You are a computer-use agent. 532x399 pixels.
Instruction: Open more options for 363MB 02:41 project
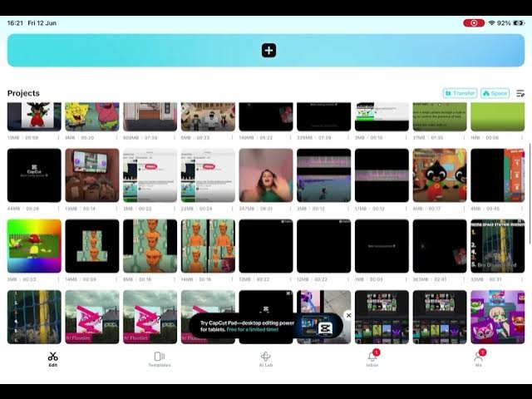pyautogui.click(x=464, y=279)
